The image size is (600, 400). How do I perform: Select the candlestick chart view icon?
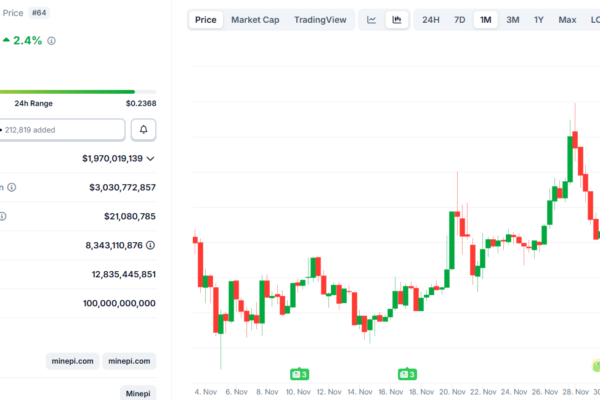click(x=397, y=20)
